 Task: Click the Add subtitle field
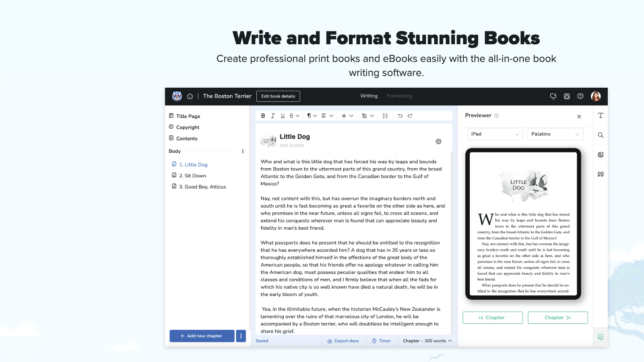coord(292,146)
